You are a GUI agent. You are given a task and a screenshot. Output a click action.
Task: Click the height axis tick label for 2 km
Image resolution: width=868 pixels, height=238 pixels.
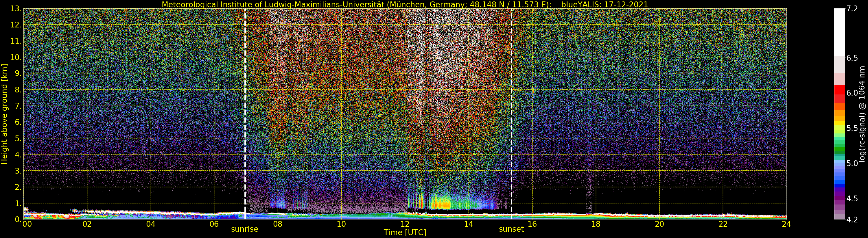pos(18,187)
